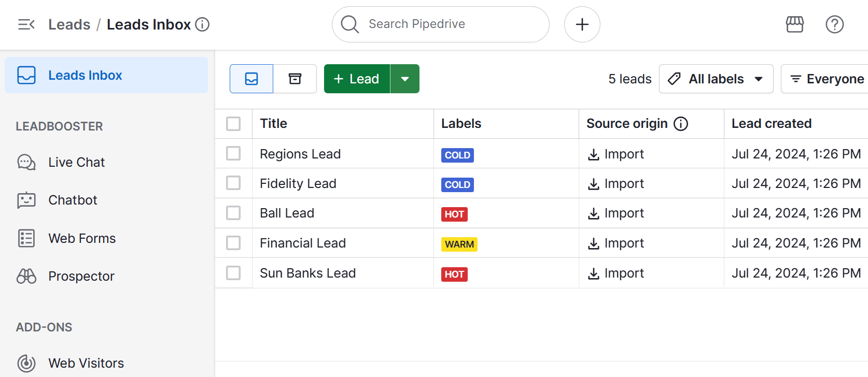Click the quick add plus button
Image resolution: width=868 pixels, height=377 pixels.
pyautogui.click(x=582, y=24)
